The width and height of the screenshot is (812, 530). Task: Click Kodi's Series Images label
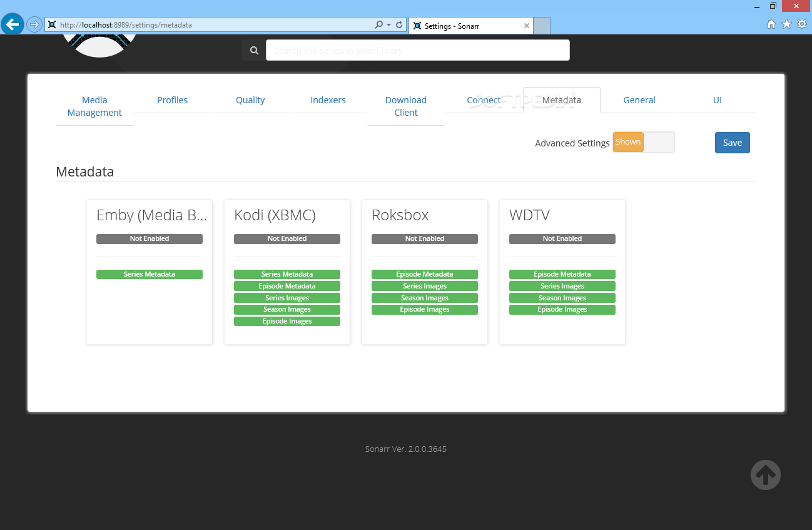coord(287,298)
